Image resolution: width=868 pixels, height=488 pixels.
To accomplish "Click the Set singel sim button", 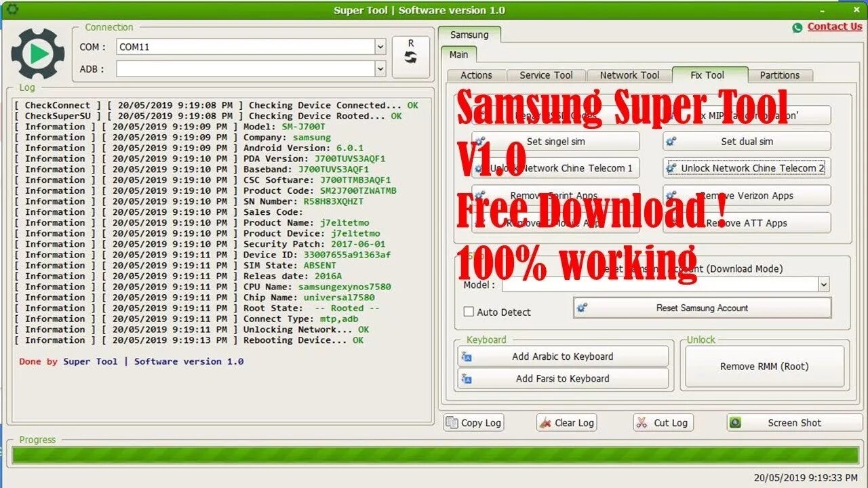I will (x=556, y=141).
